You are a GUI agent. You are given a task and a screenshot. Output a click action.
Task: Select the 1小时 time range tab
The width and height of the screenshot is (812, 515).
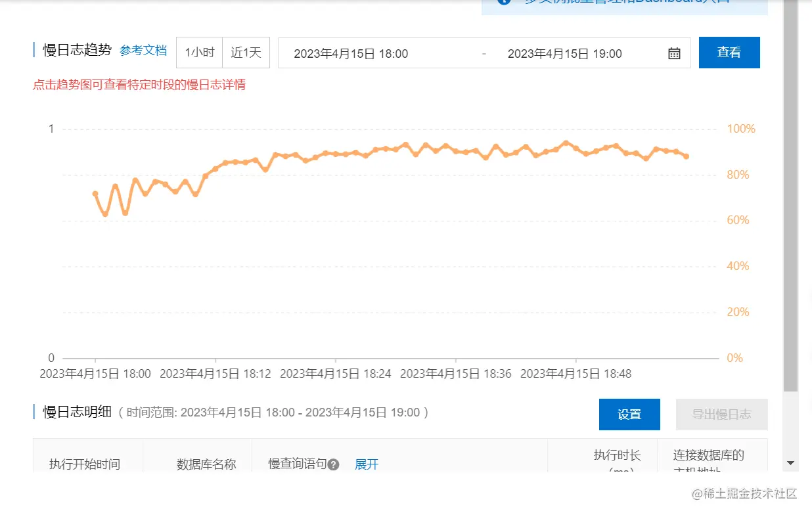(x=200, y=53)
